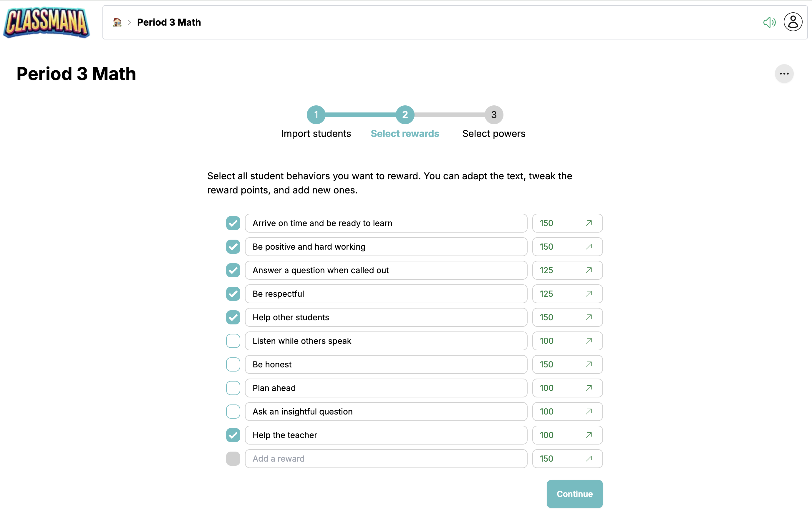Click arrow icon for Be respectful points

(589, 294)
